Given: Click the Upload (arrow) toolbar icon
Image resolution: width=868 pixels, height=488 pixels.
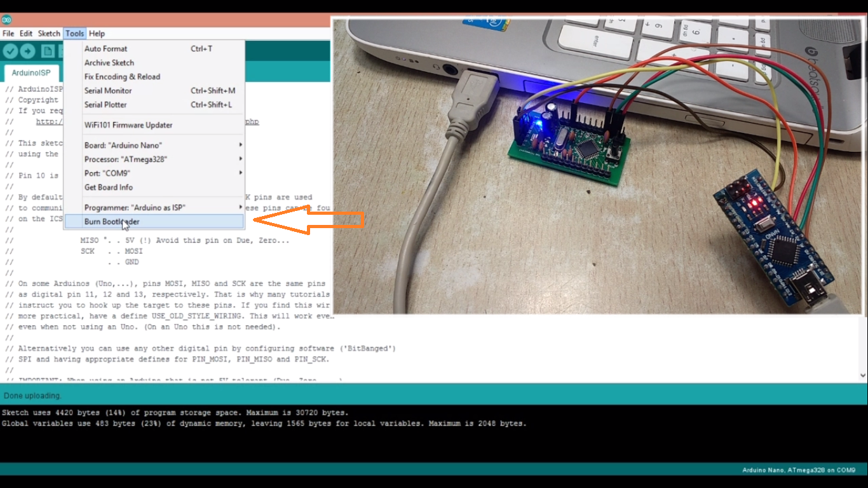Looking at the screenshot, I should (26, 51).
